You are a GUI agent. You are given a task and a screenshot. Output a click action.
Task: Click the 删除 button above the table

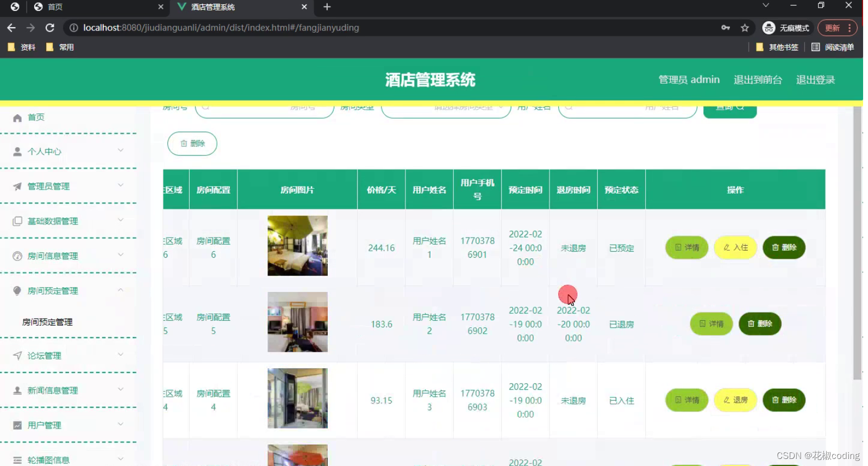192,144
